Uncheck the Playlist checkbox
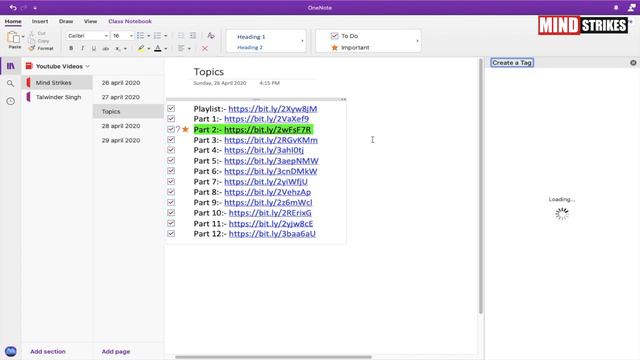Screen dimensions: 640x360 171,109
